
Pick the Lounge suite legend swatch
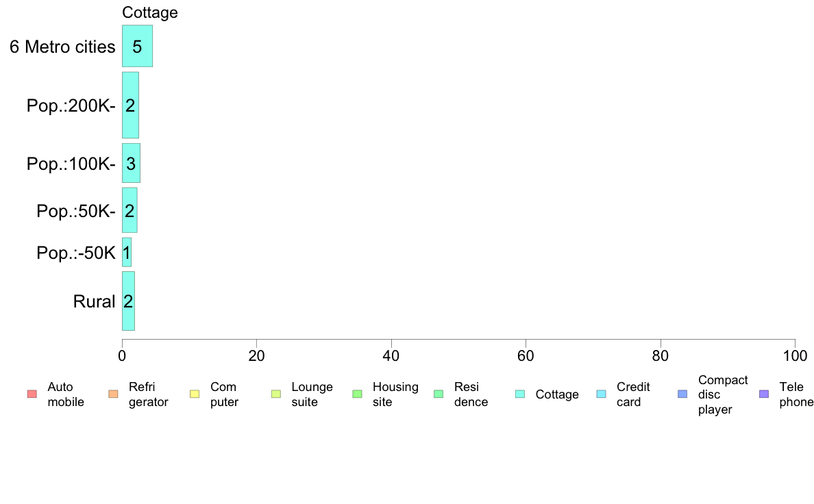[276, 394]
